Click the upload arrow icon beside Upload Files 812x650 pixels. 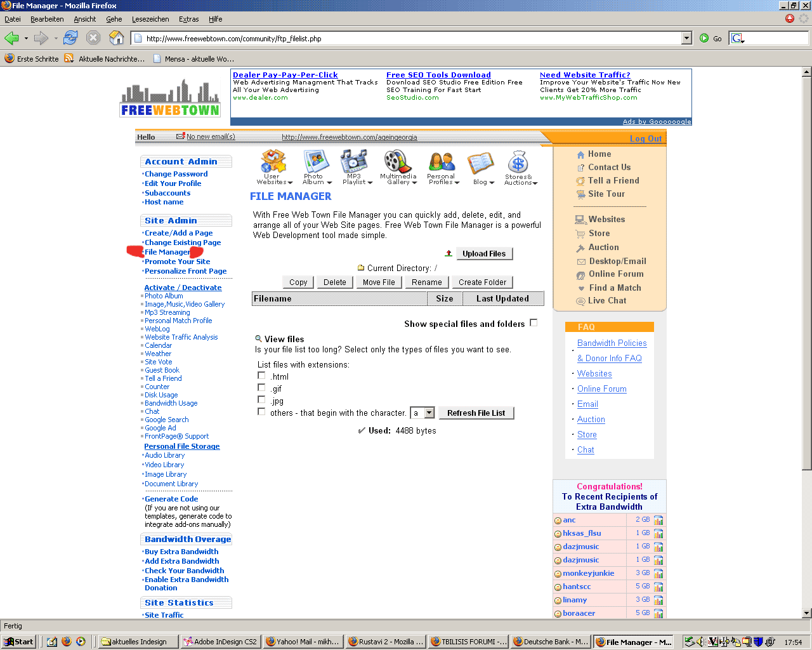[449, 253]
